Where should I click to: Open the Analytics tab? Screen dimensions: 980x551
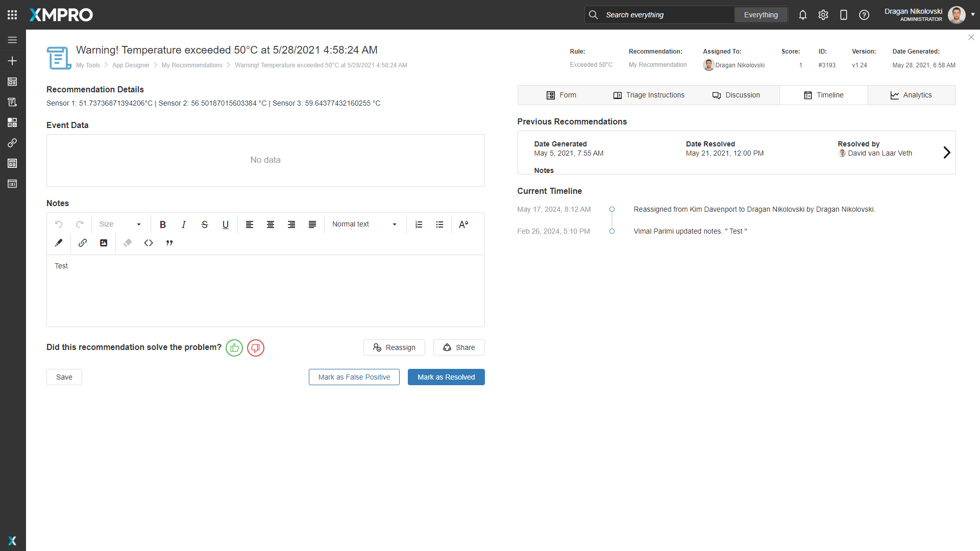click(911, 95)
